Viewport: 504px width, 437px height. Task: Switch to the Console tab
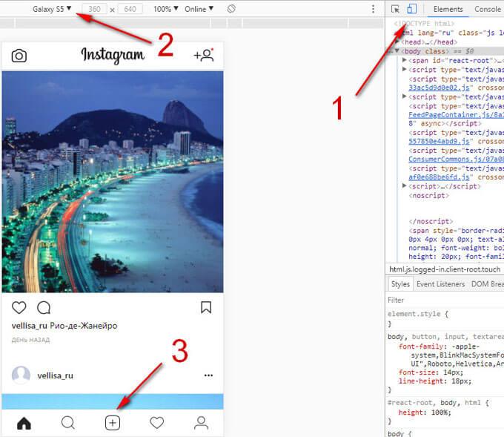pos(487,9)
